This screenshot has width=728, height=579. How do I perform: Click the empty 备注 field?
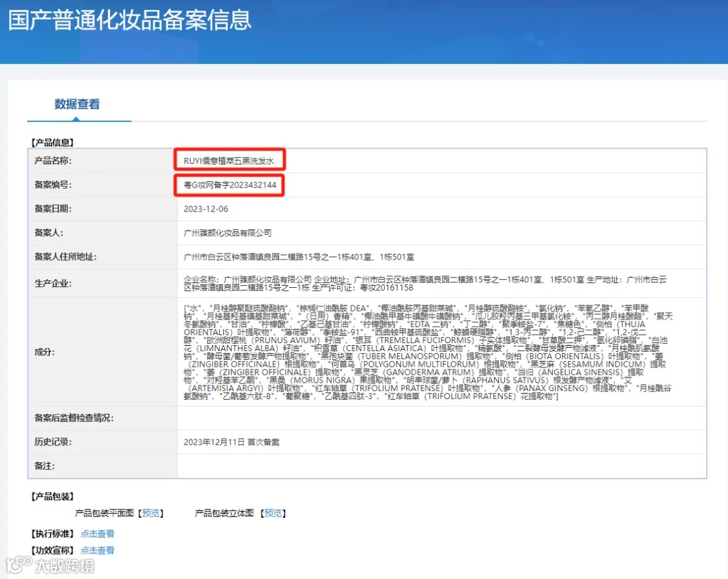pos(442,466)
